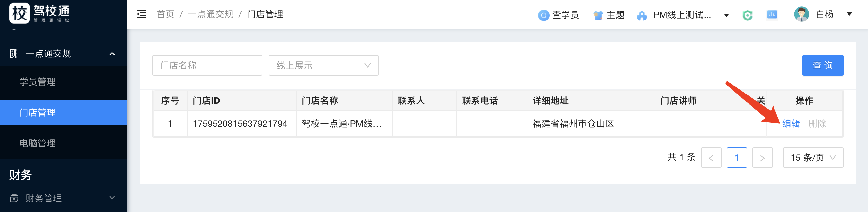Click the green shield icon
The height and width of the screenshot is (212, 868).
(x=747, y=15)
